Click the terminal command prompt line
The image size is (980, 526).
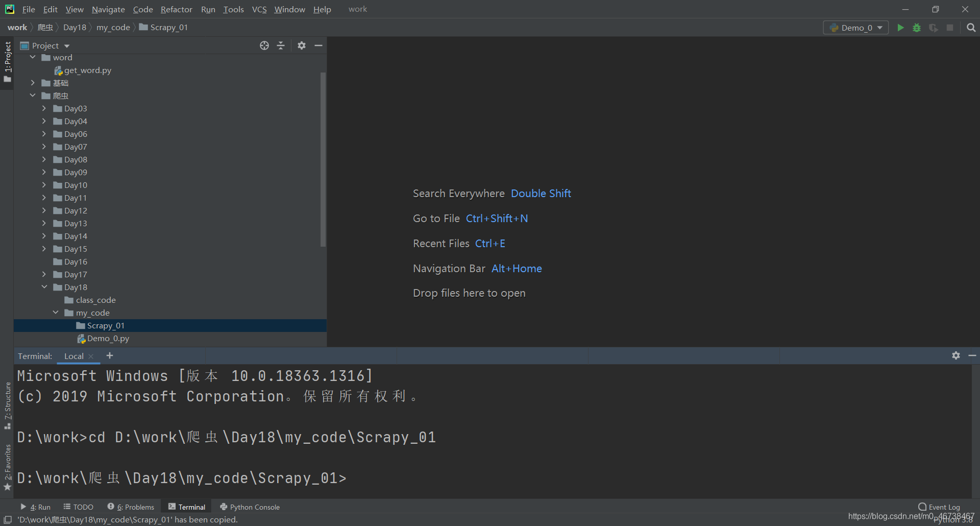pyautogui.click(x=182, y=478)
